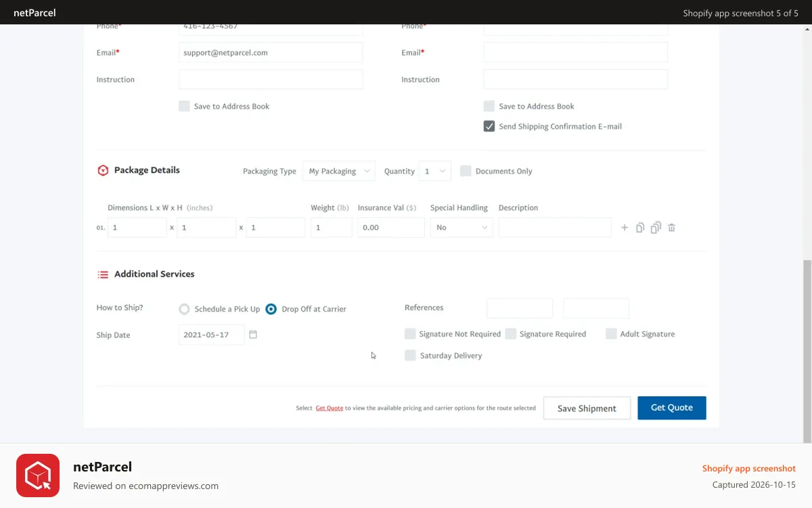This screenshot has height=508, width=812.
Task: Click the sender Instruction field
Action: tap(271, 79)
